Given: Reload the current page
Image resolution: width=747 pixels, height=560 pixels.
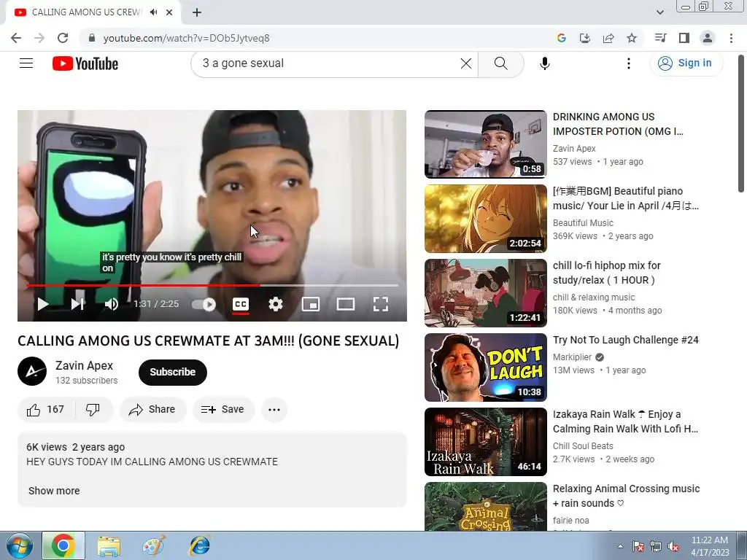Looking at the screenshot, I should pyautogui.click(x=63, y=38).
